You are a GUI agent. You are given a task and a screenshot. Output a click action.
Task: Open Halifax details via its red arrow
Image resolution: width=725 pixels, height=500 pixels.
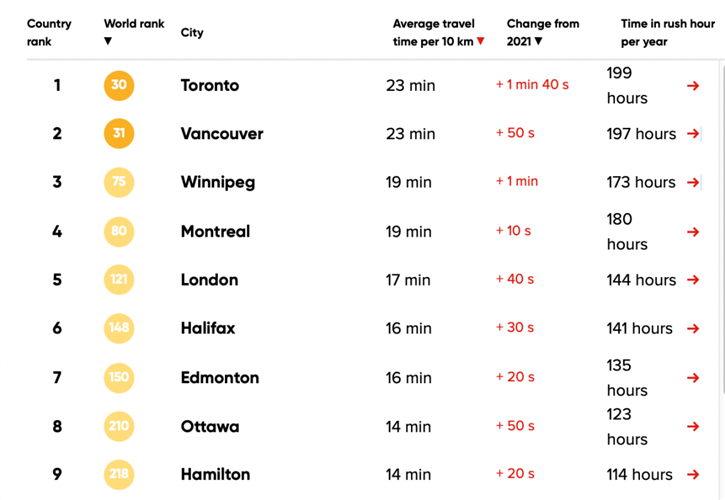coord(693,329)
